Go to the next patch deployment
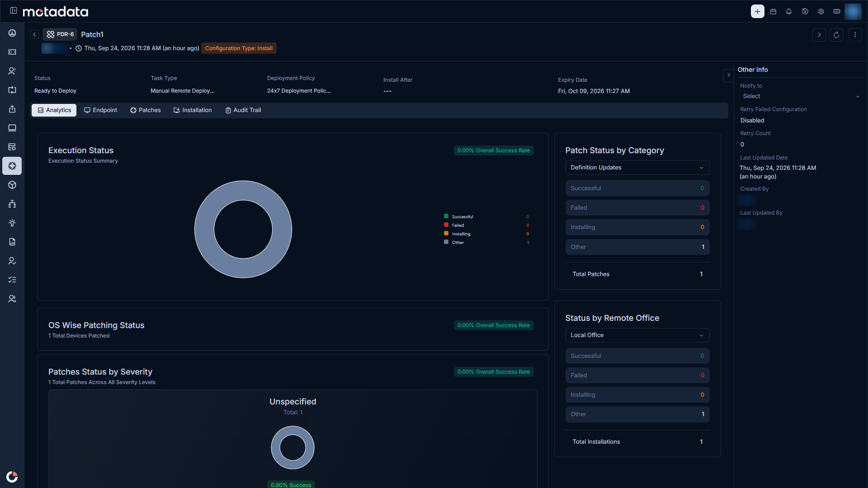The image size is (868, 488). (819, 35)
